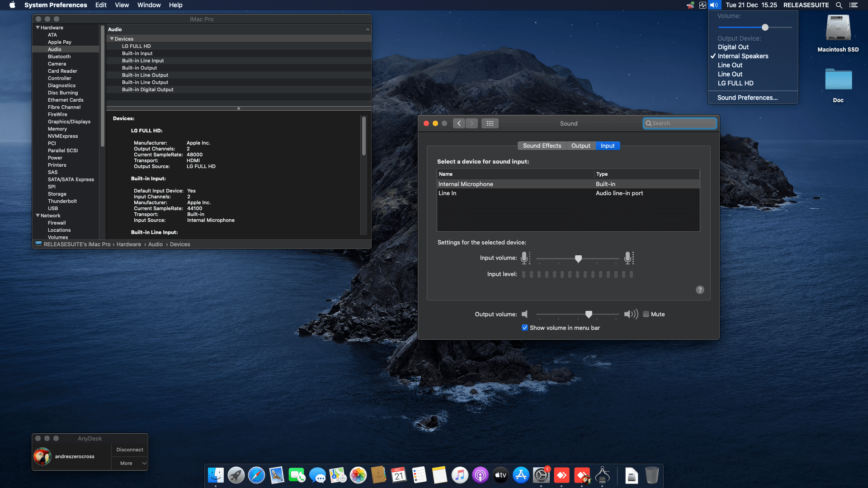Open Notes from the Dock
Viewport: 868px width, 488px height.
click(439, 475)
